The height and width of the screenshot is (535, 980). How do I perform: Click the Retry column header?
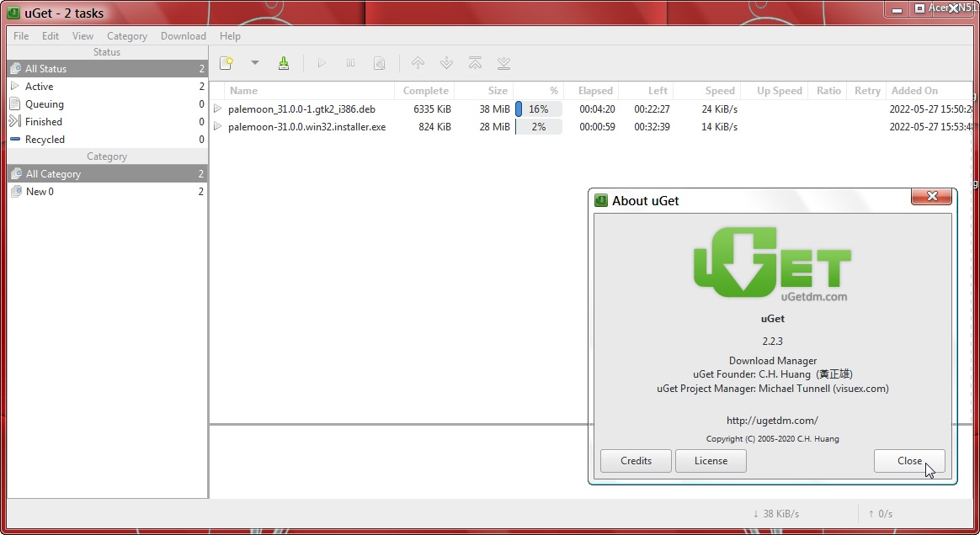865,91
